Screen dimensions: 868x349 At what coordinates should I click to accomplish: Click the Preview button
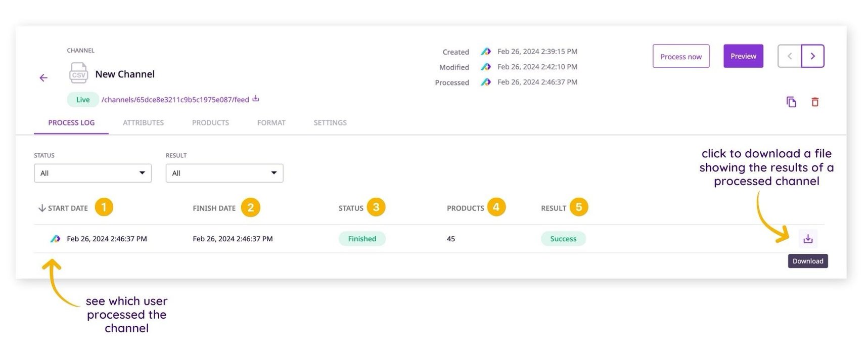743,56
